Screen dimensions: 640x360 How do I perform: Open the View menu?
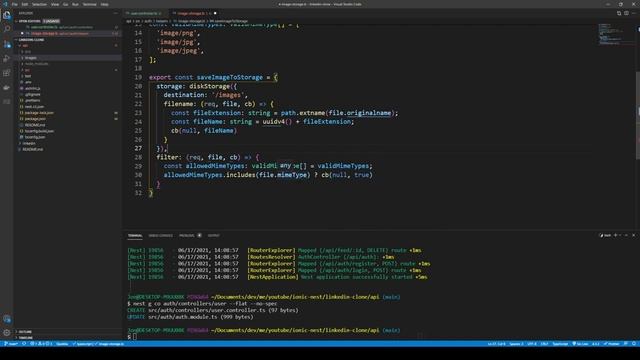click(x=55, y=4)
